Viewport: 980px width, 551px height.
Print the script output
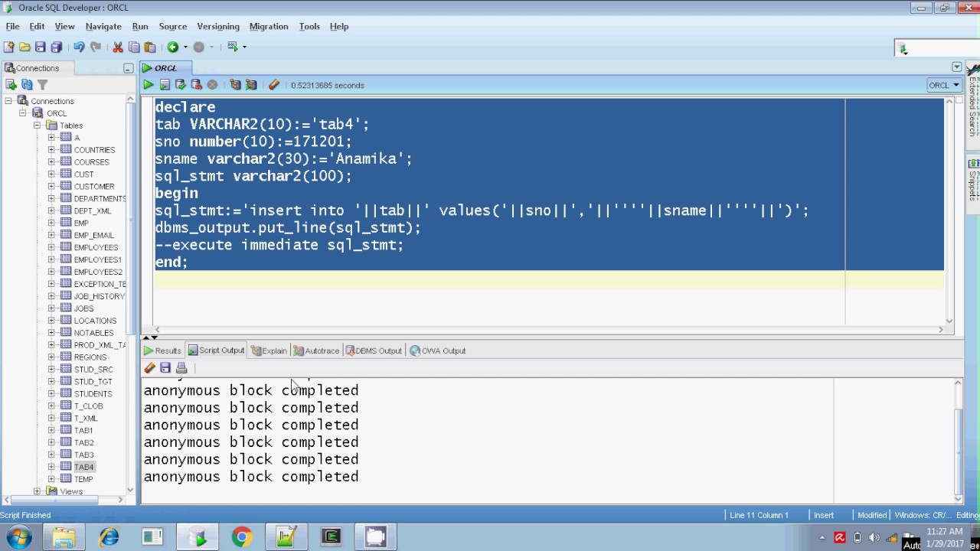point(181,368)
